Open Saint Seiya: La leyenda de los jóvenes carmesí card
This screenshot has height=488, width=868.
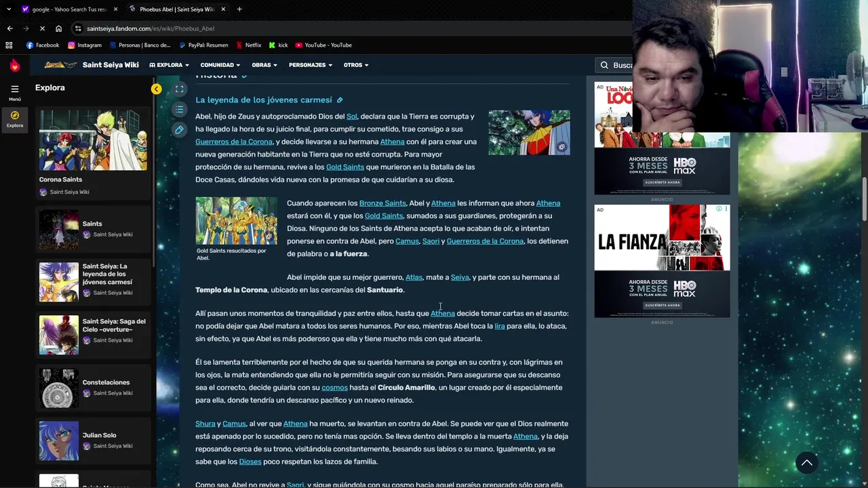[93, 281]
